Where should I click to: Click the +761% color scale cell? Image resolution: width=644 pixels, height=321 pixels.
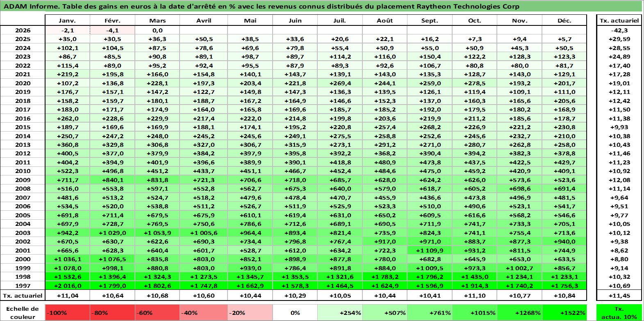[x=430, y=312]
